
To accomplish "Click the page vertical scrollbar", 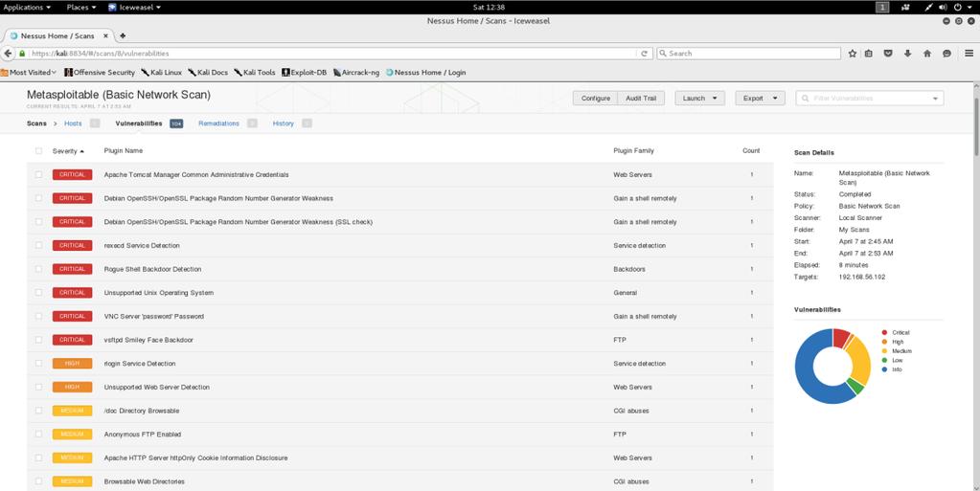I will click(977, 126).
